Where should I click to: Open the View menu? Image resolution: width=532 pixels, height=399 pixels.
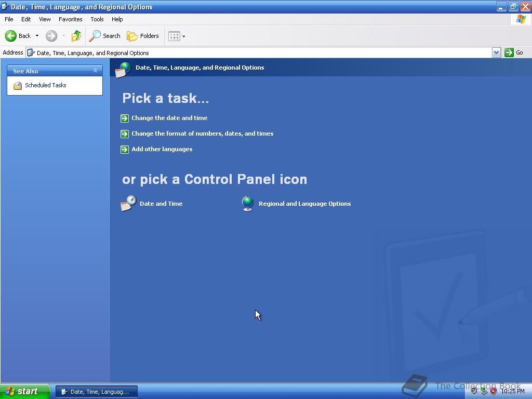click(45, 19)
